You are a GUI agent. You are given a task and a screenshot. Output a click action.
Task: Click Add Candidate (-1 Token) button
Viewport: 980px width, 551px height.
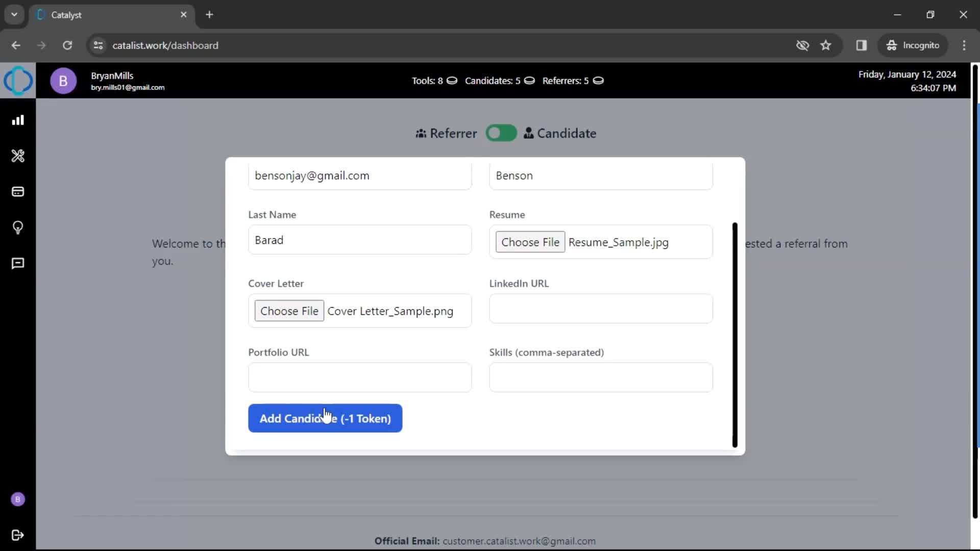[x=326, y=418]
